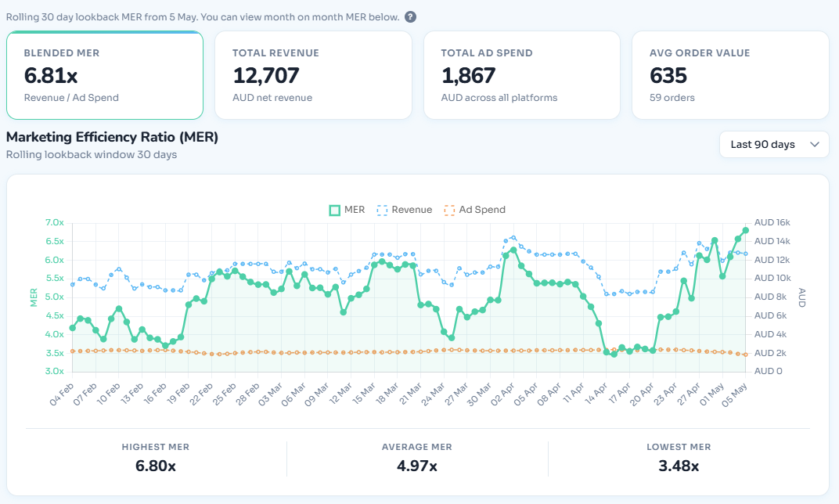Select the Total Ad Spend card
Image resolution: width=839 pixels, height=504 pixels.
tap(522, 75)
